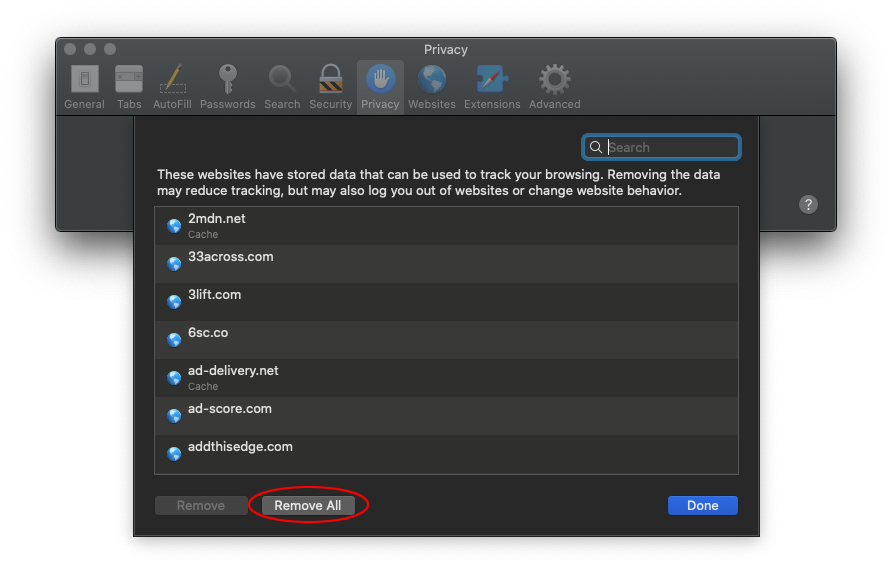Select the ad-delivery.net entry

pyautogui.click(x=447, y=378)
